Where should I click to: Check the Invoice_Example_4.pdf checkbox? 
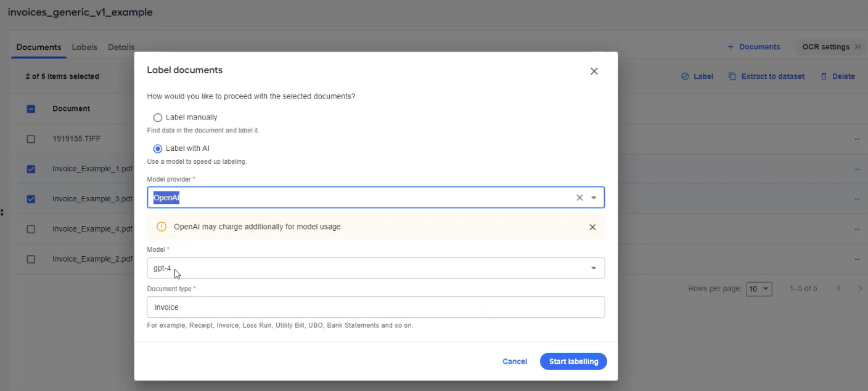(x=31, y=229)
